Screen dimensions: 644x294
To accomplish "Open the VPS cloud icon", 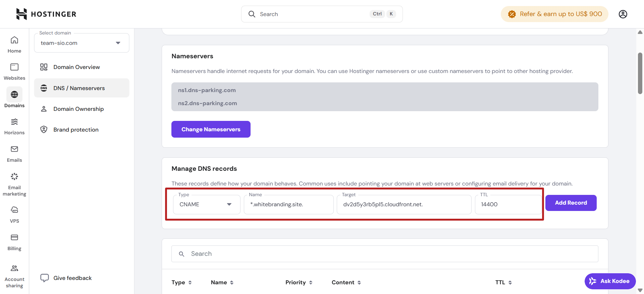I will [14, 210].
